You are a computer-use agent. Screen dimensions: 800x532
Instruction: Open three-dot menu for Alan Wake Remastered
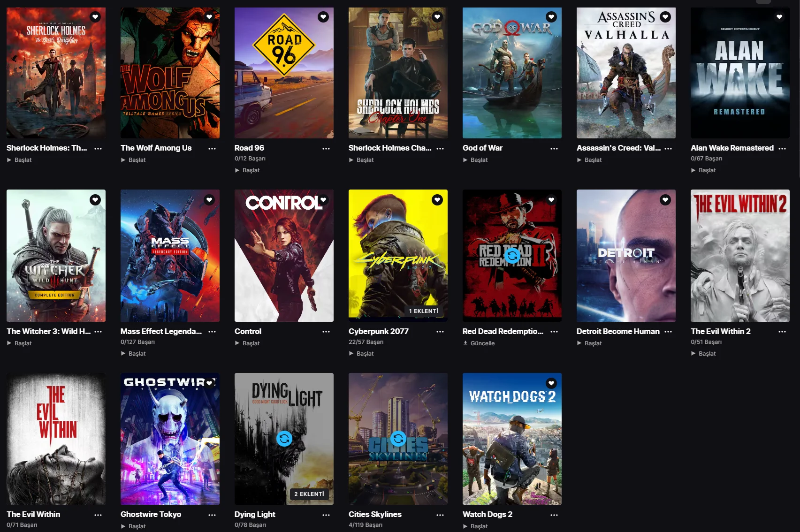(782, 148)
